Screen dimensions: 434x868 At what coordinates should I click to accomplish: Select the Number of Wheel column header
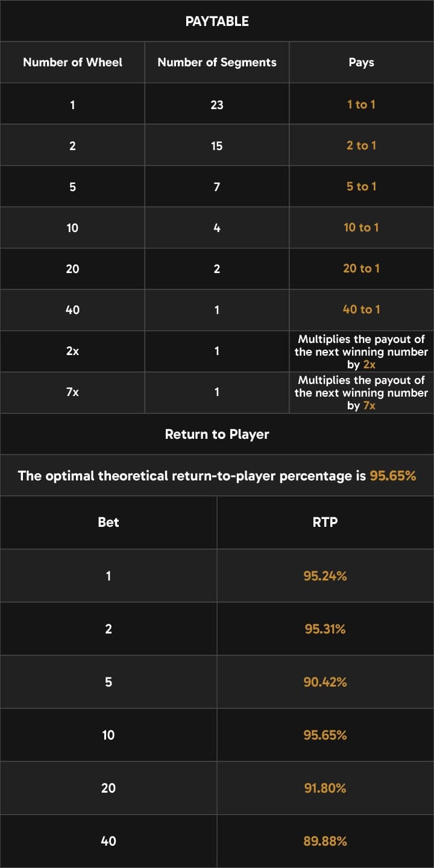(x=72, y=62)
